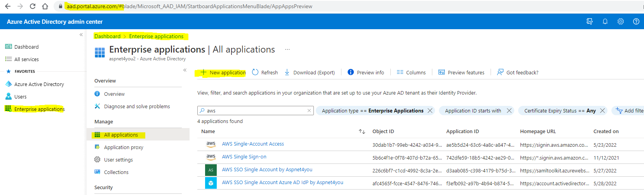
Task: Open Preview features
Action: pos(461,72)
